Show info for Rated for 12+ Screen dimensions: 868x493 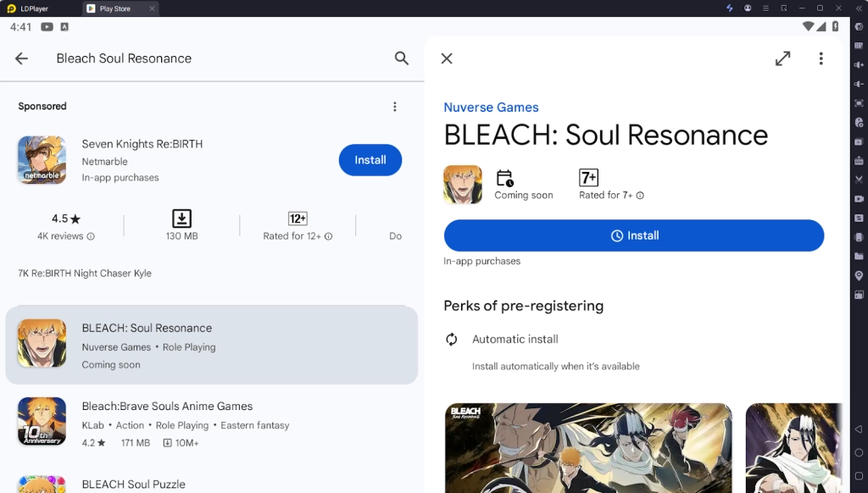[x=329, y=237]
